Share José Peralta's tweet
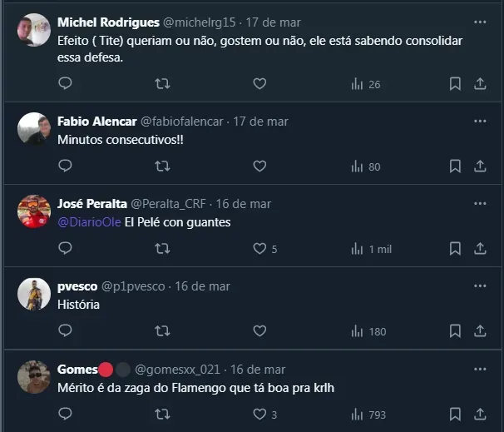This screenshot has height=432, width=504. [480, 249]
